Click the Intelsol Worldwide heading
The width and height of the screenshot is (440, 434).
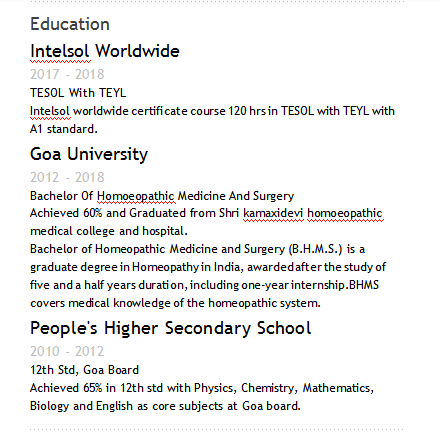105,51
